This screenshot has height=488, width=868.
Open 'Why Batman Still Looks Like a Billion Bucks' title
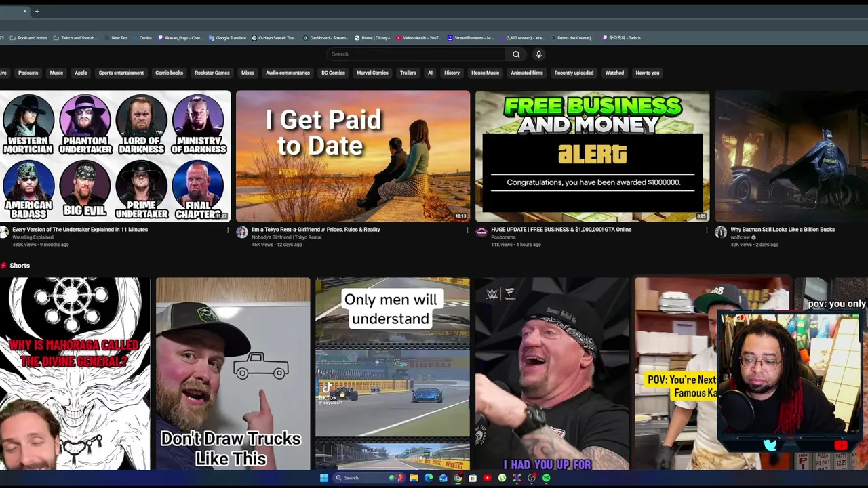783,230
